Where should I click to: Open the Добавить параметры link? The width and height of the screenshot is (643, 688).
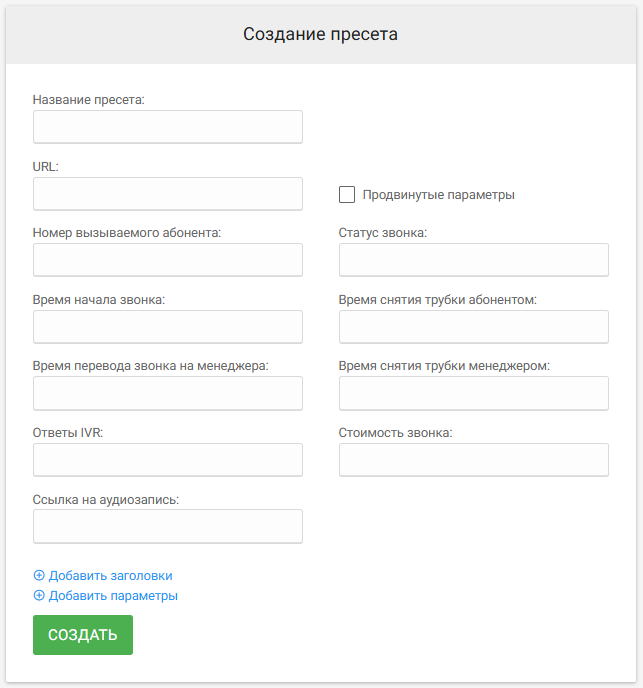pos(113,595)
